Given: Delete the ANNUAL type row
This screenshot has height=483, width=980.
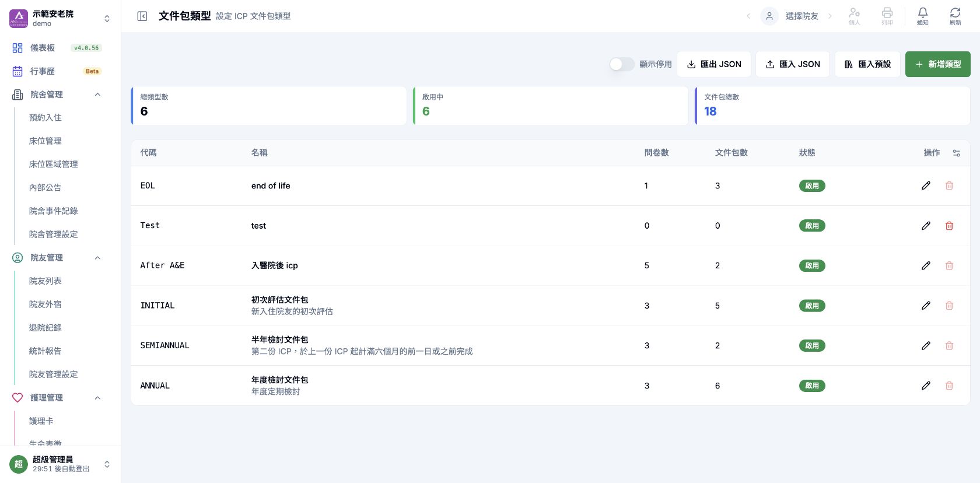Looking at the screenshot, I should pyautogui.click(x=949, y=386).
